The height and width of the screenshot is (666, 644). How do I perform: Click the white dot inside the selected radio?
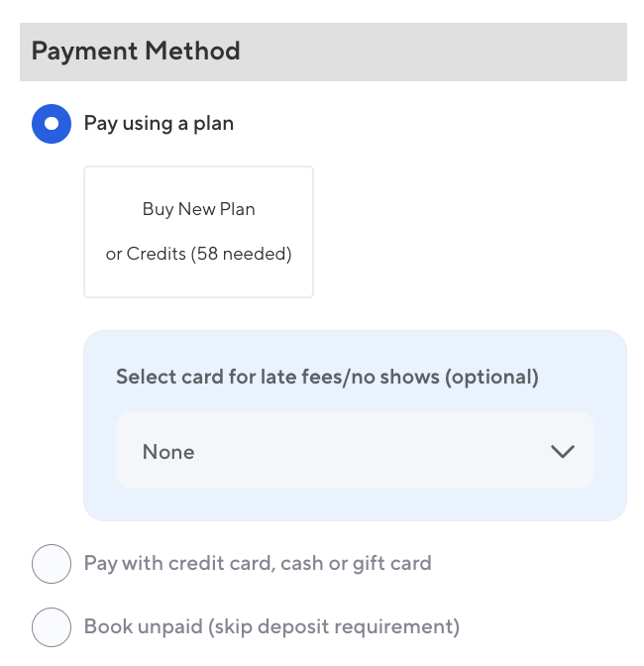pyautogui.click(x=52, y=124)
